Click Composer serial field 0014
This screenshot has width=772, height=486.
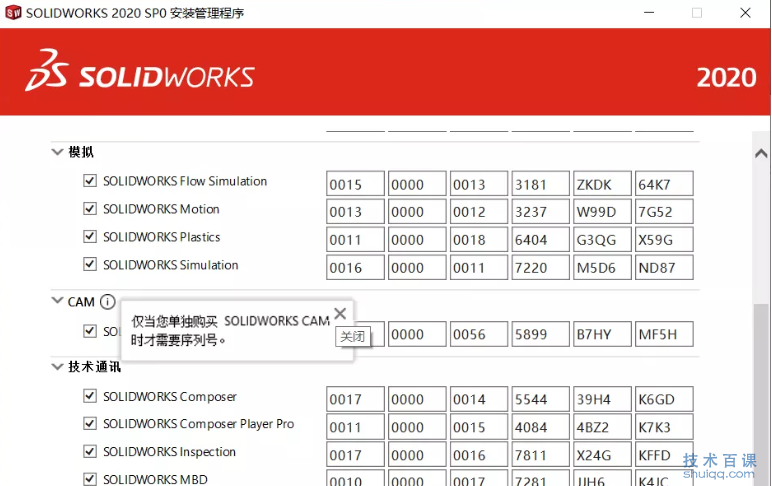(479, 399)
